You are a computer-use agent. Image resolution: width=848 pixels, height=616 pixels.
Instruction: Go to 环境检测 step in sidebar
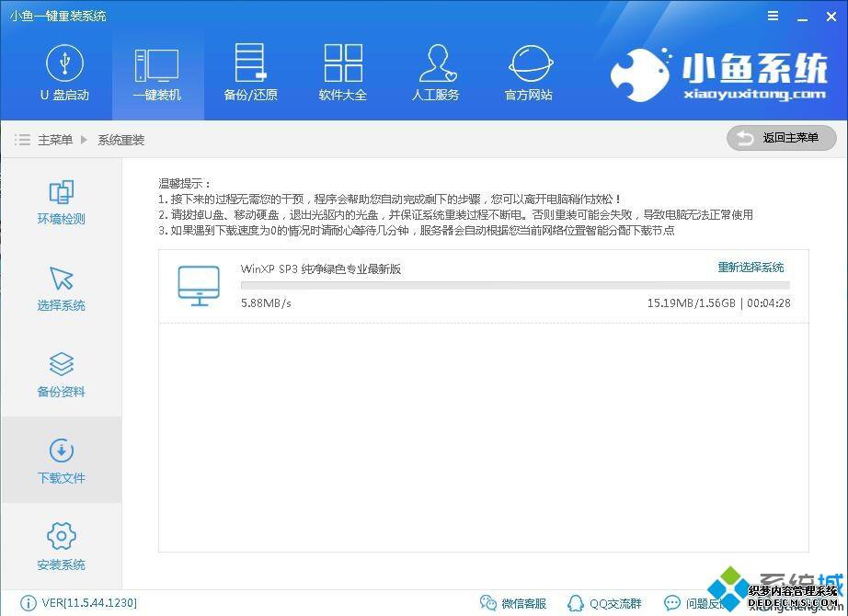62,202
